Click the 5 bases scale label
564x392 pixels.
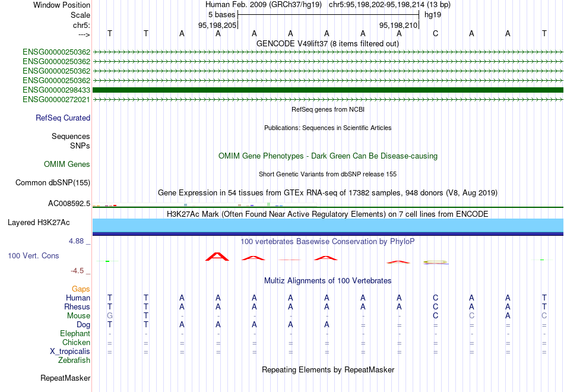coord(221,15)
